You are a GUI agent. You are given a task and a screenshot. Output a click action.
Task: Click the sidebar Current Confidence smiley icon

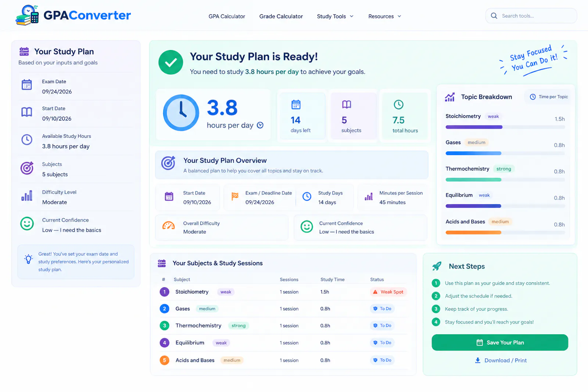[27, 223]
